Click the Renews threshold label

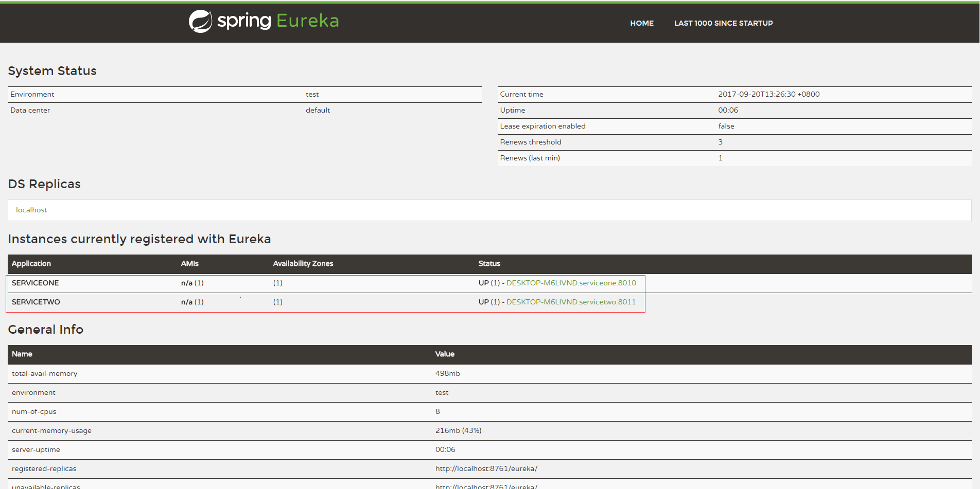coord(531,142)
